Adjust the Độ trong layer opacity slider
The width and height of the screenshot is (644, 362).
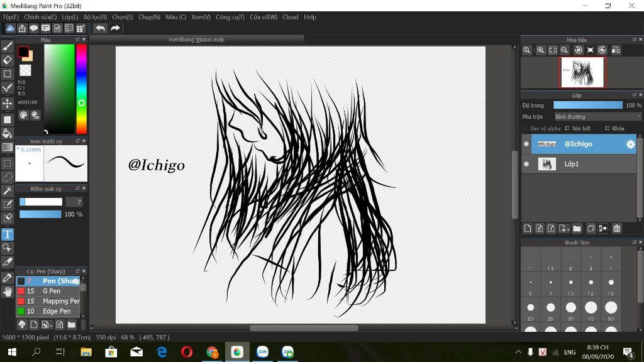588,106
